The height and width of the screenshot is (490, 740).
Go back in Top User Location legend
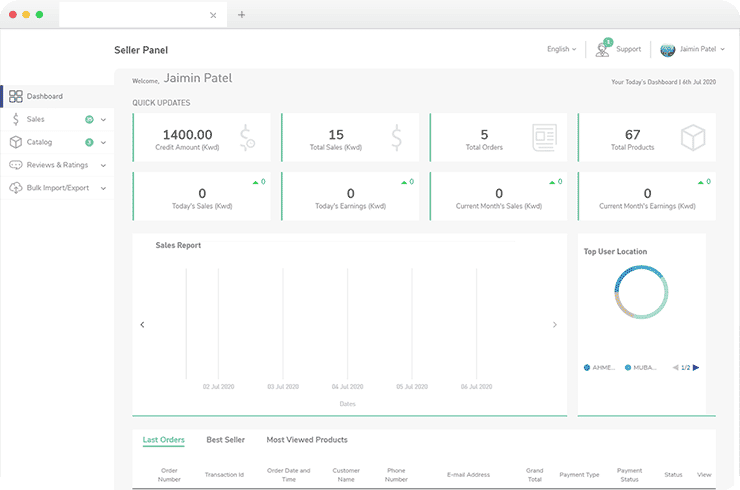[676, 367]
